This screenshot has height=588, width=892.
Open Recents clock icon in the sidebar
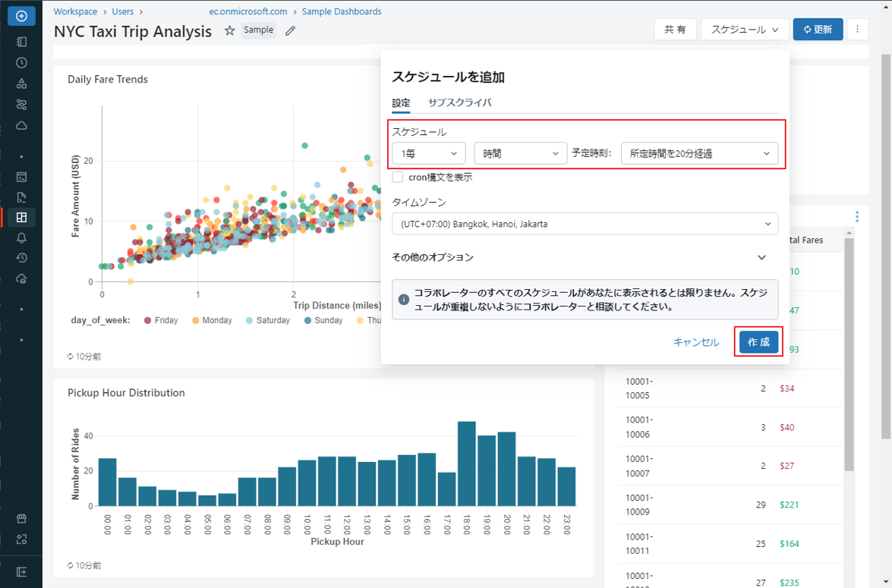pos(21,63)
